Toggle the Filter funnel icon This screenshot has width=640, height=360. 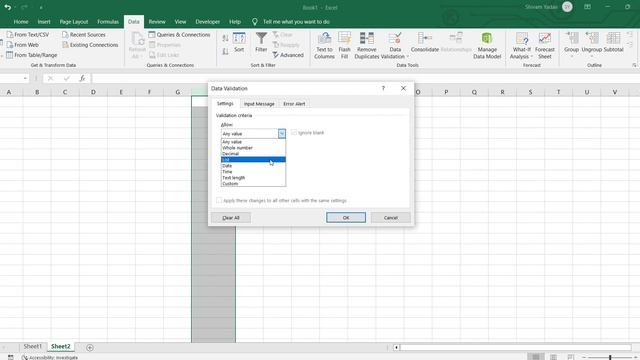(261, 42)
